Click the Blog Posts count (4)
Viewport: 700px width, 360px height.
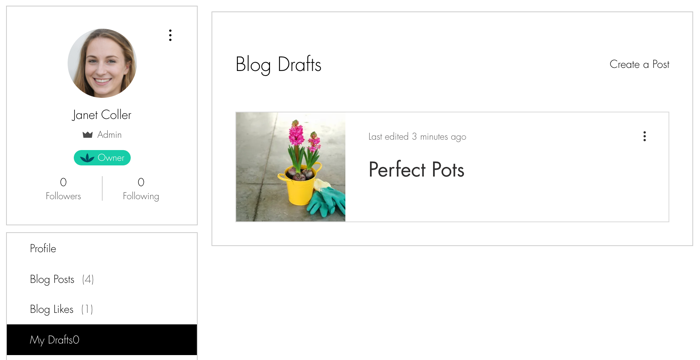tap(88, 280)
